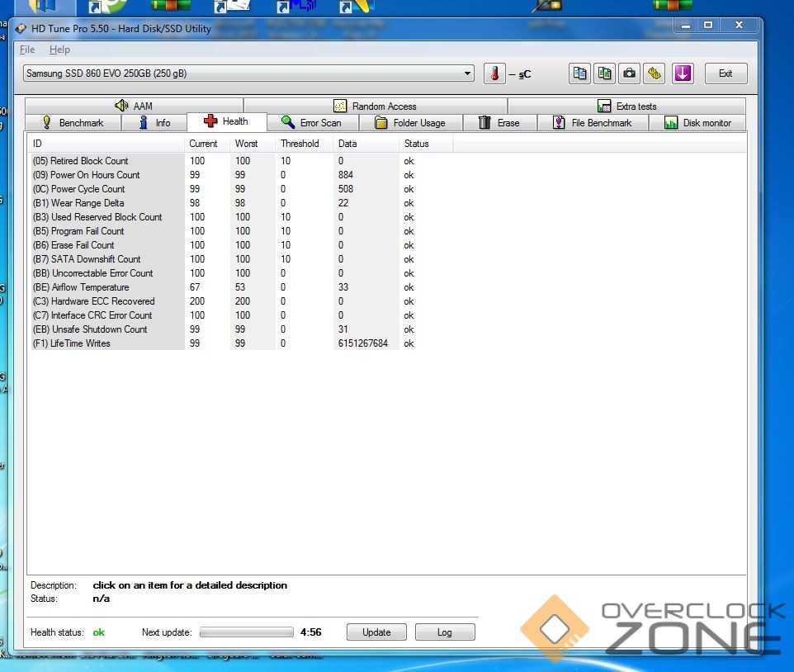Sort by the Threshold column header
This screenshot has height=672, width=794.
click(305, 144)
